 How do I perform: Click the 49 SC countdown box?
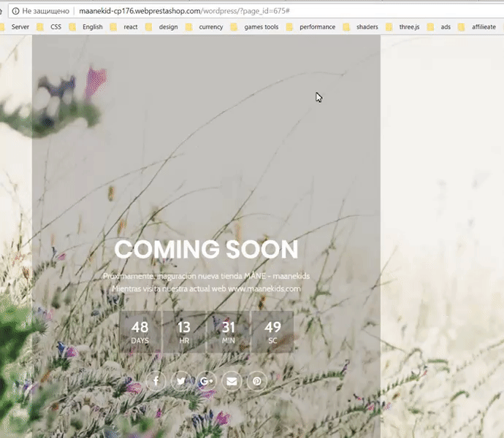(272, 332)
